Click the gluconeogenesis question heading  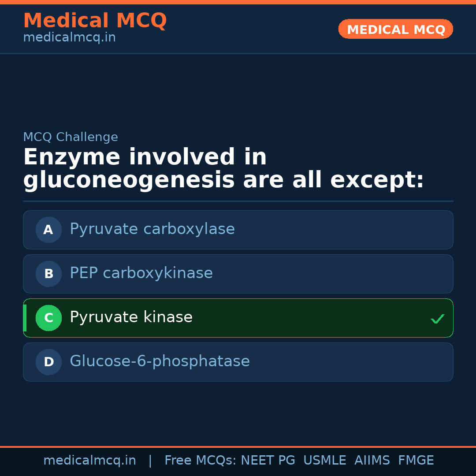point(223,169)
